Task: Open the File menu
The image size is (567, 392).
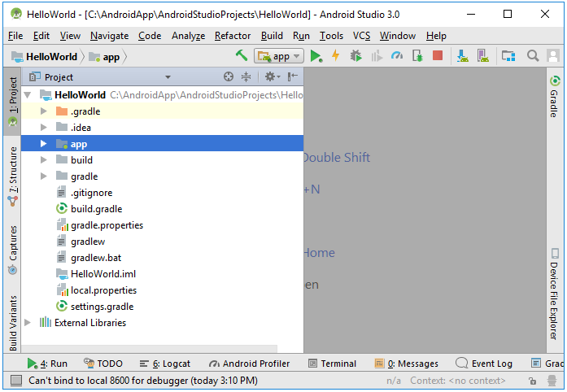Action: coord(15,36)
